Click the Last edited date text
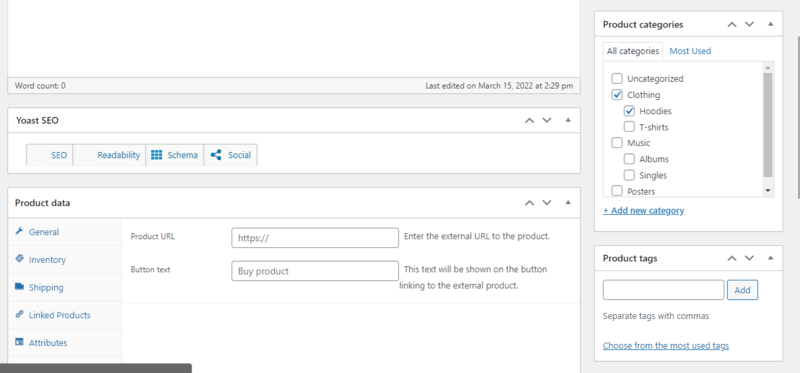This screenshot has width=800, height=373. tap(499, 86)
